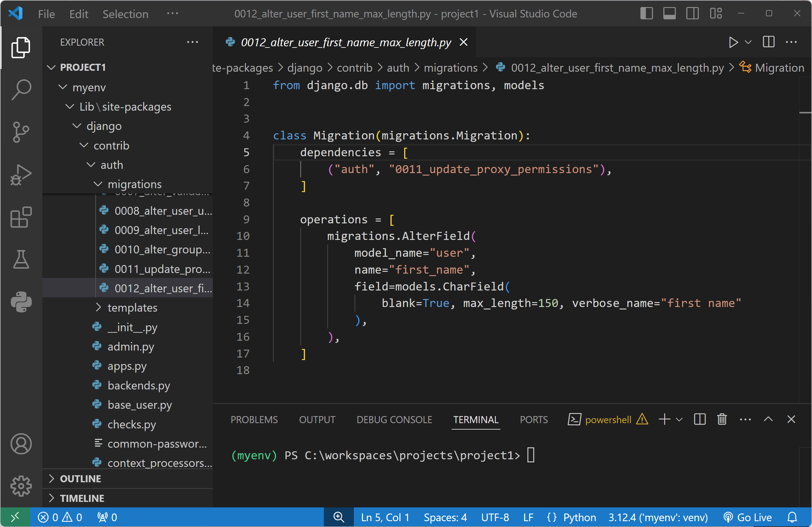Screen dimensions: 812x527
Task: Open the Selection menu
Action: point(125,14)
